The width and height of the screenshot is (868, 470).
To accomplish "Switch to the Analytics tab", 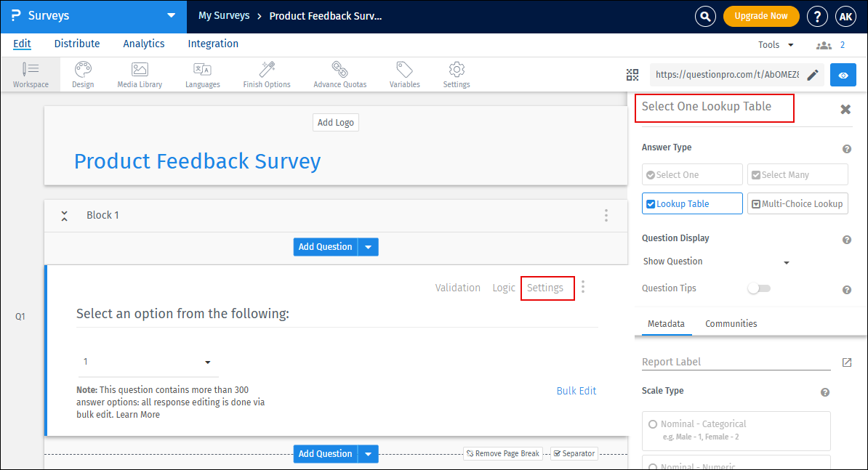I will click(144, 44).
